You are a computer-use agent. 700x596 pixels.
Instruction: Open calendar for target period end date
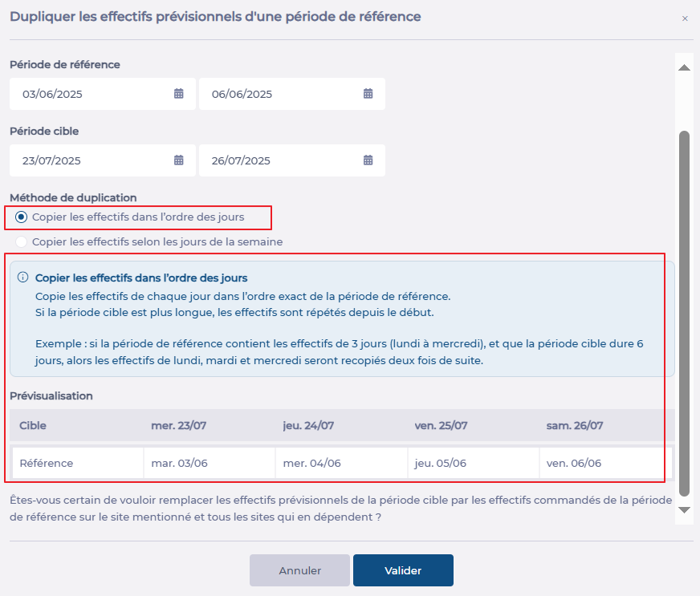(x=368, y=160)
